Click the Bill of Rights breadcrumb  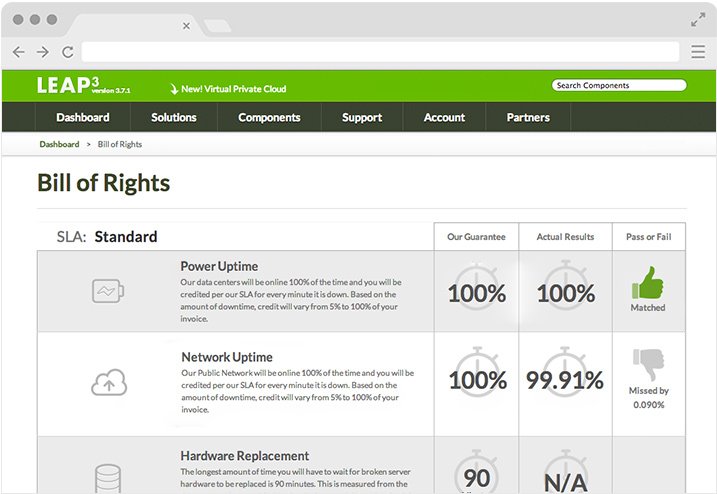coord(120,144)
